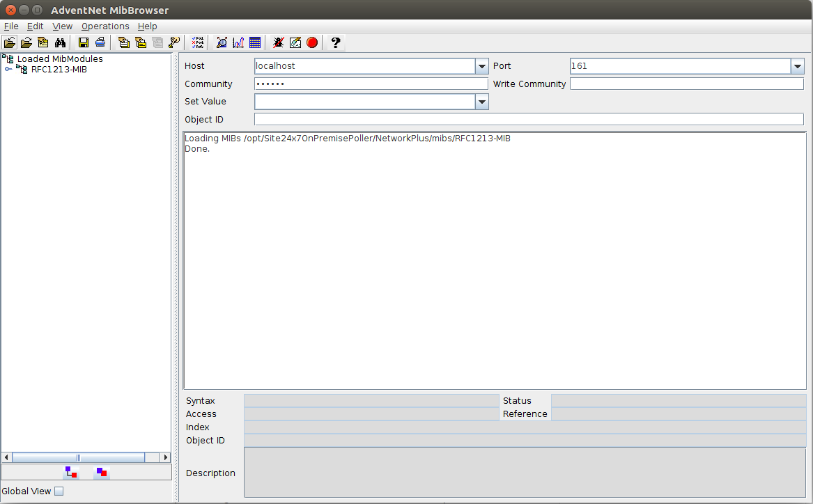813x504 pixels.
Task: Open the line graph view
Action: 238,42
